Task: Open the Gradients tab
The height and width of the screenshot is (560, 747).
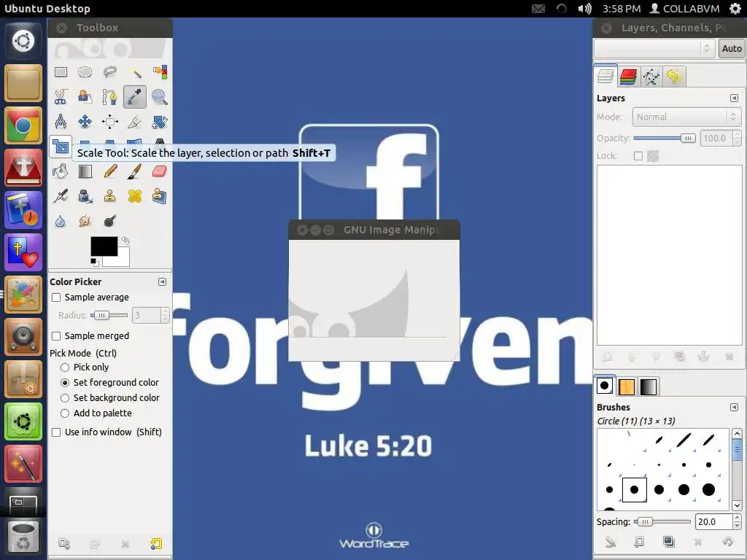Action: tap(648, 386)
